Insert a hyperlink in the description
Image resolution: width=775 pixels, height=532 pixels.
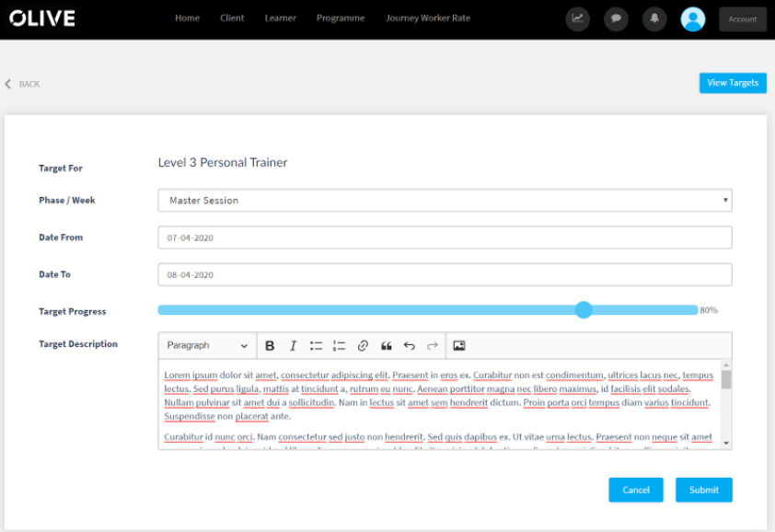pyautogui.click(x=363, y=345)
